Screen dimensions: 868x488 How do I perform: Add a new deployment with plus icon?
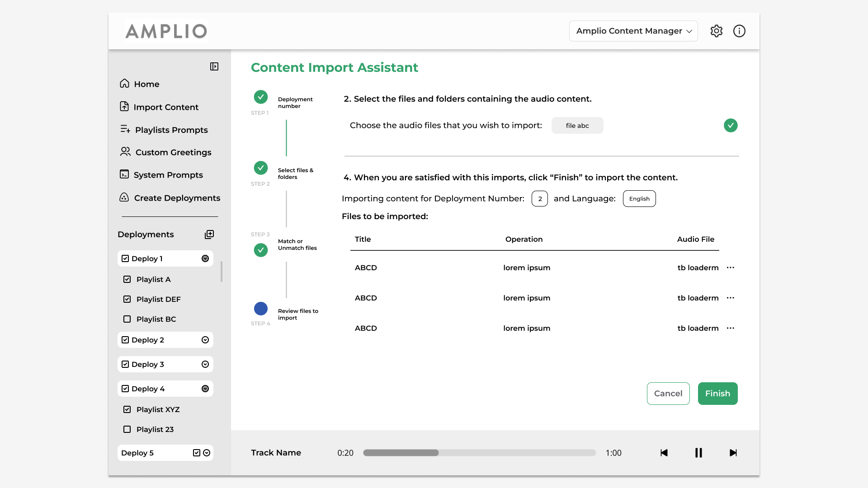coord(209,234)
